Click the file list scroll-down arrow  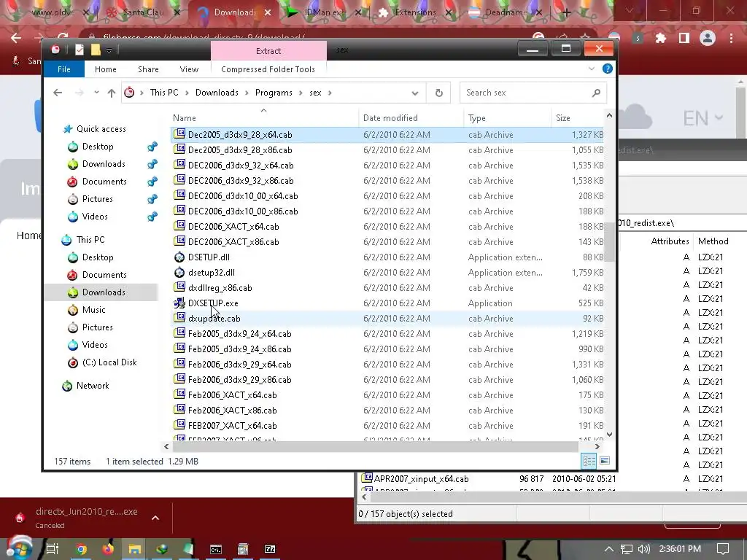click(609, 435)
